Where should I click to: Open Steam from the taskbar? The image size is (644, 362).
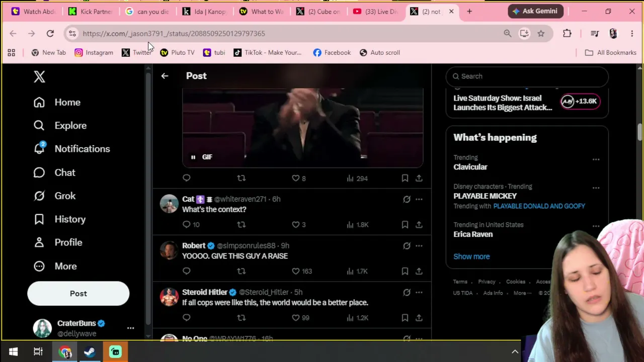90,351
